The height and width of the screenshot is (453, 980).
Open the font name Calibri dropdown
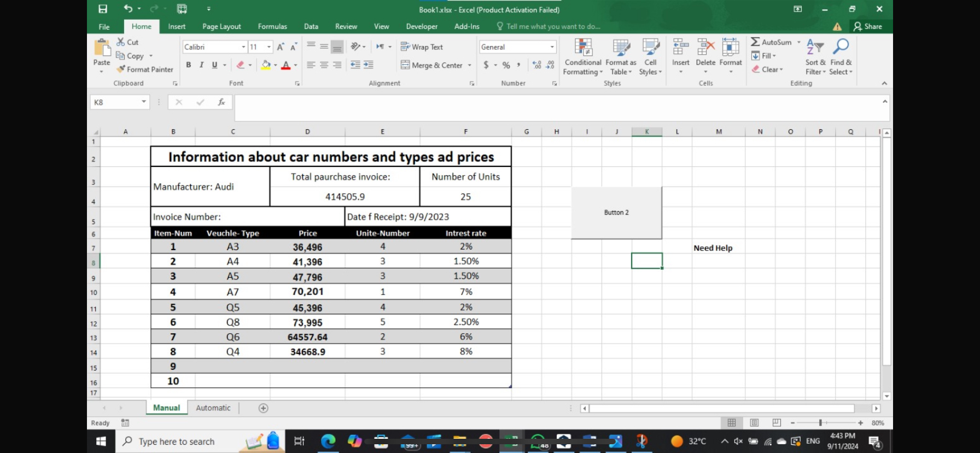pos(243,47)
